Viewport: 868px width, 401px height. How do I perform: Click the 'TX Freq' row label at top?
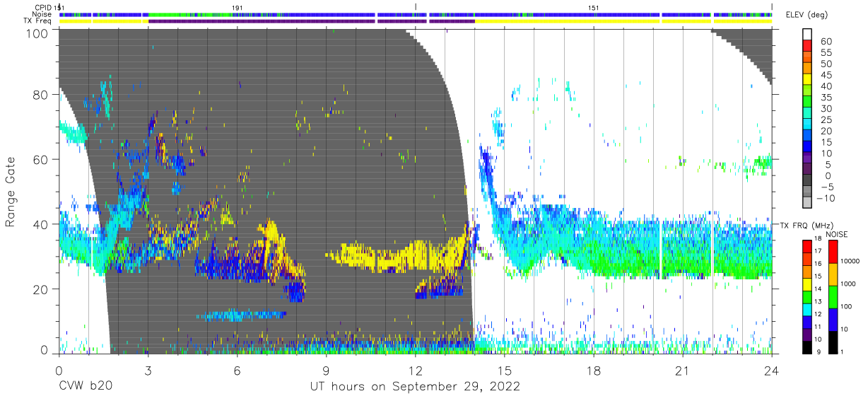[x=37, y=21]
